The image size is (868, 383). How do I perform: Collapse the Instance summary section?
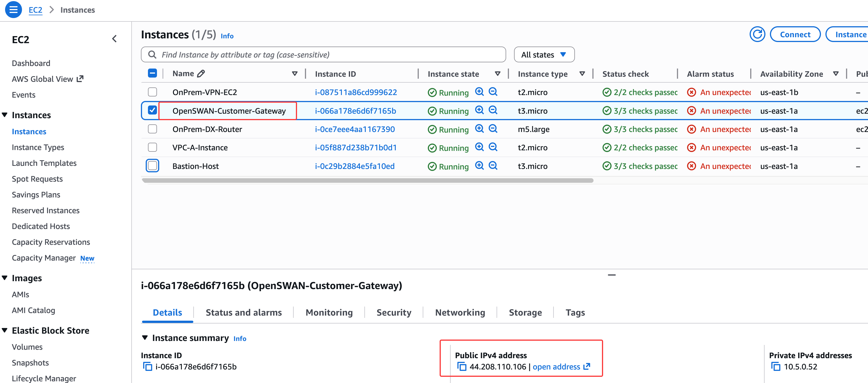coord(145,338)
